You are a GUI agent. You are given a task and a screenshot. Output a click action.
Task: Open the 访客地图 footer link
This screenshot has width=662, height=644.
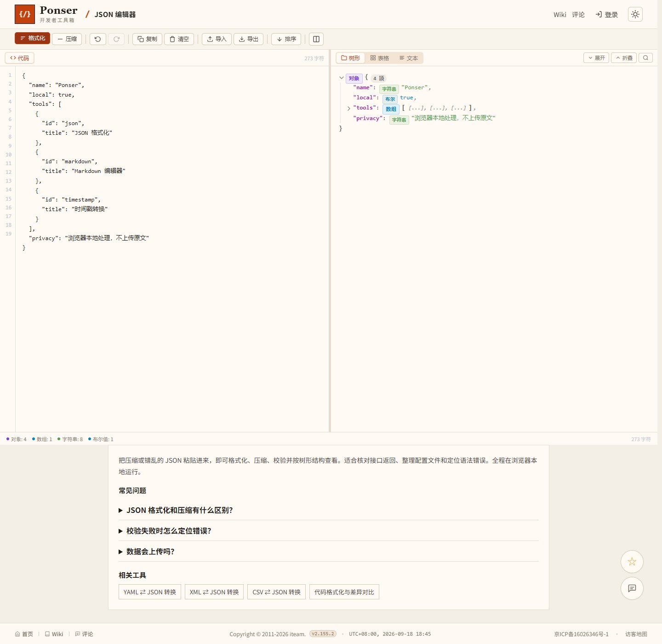(x=636, y=634)
